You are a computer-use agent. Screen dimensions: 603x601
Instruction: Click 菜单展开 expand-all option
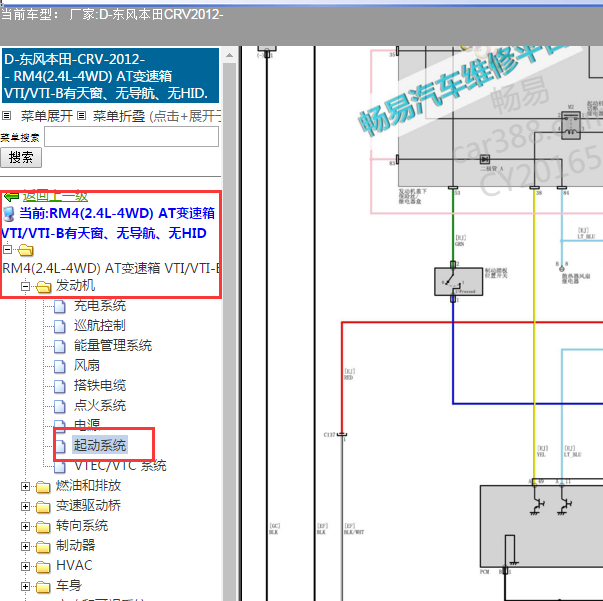47,116
